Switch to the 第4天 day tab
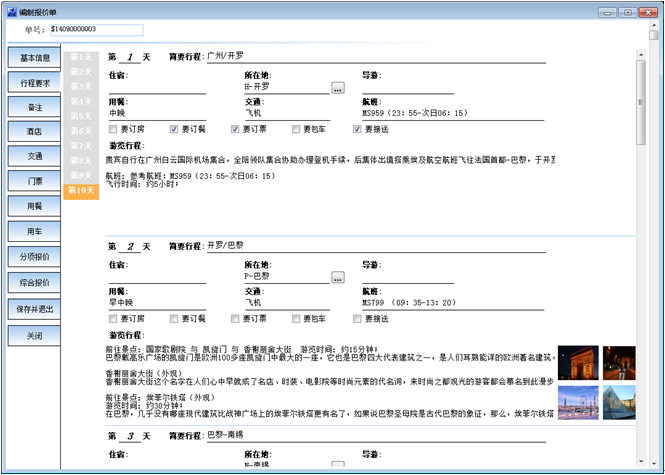 click(x=81, y=101)
